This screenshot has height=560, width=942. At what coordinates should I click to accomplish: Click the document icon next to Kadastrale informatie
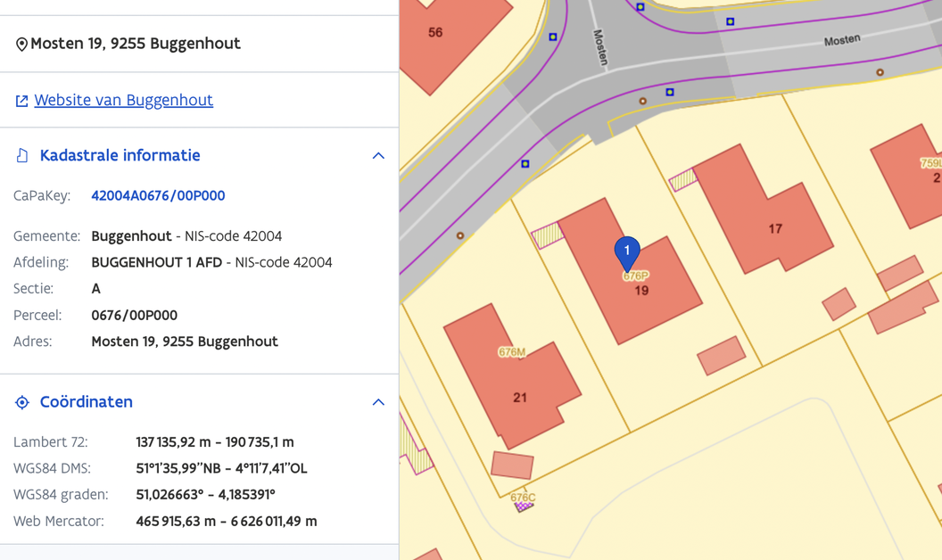[x=22, y=156]
